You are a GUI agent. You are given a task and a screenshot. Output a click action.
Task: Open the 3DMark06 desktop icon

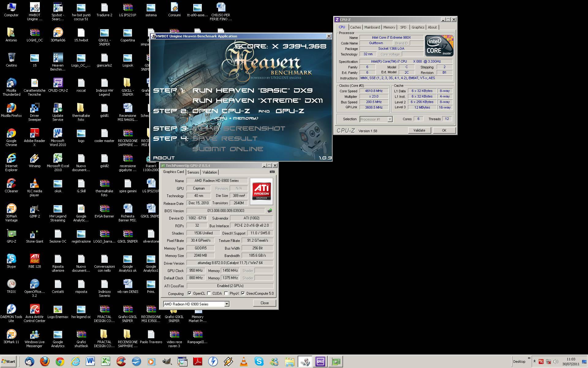click(58, 35)
